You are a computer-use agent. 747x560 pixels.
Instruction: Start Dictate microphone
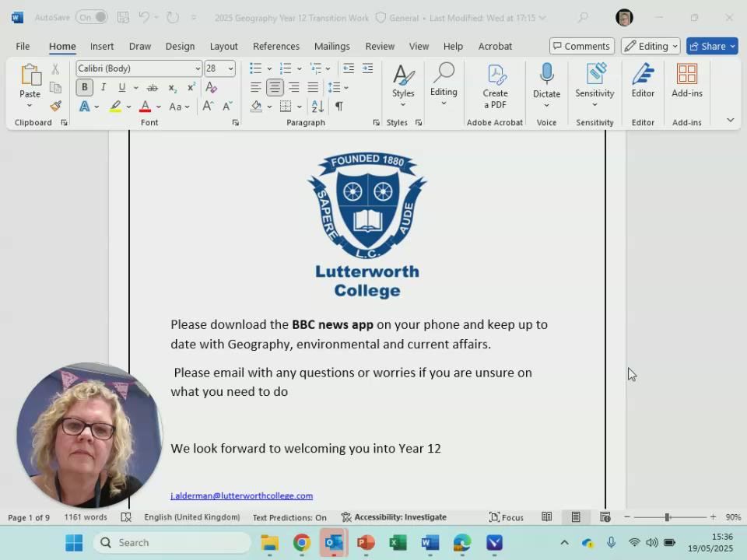(x=546, y=80)
